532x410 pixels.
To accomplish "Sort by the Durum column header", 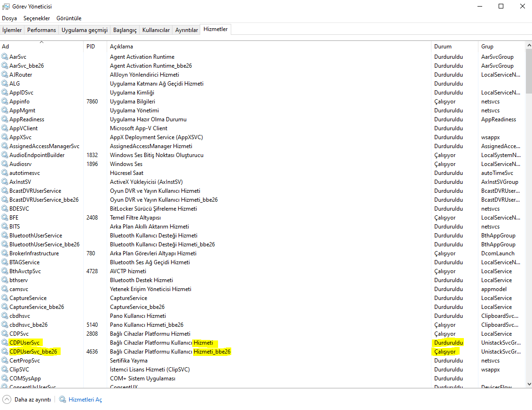I will tap(454, 46).
